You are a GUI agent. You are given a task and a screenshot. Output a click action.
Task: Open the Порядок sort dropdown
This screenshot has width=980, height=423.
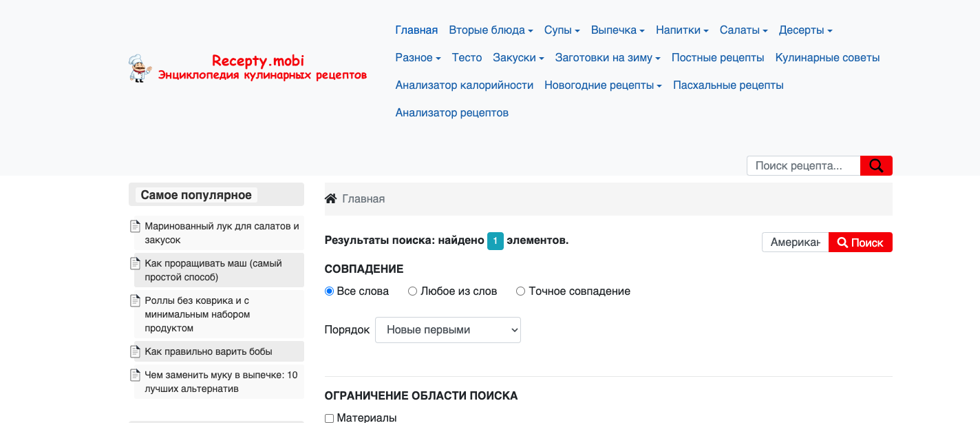(x=447, y=330)
